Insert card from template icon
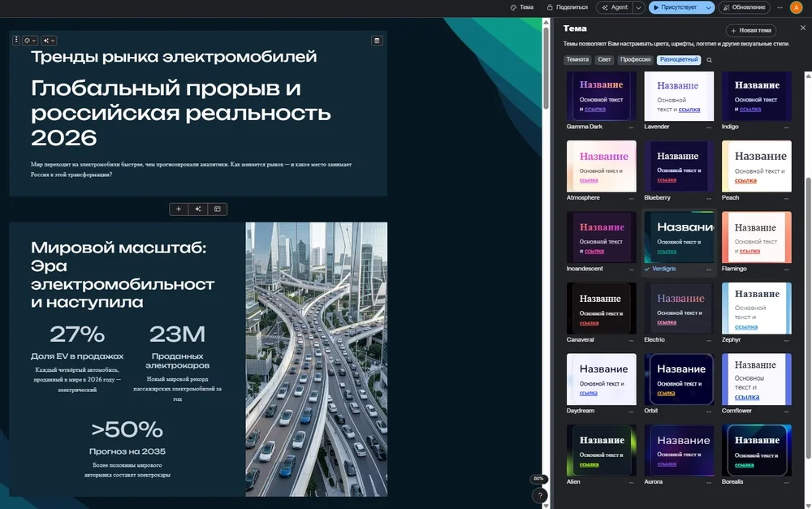This screenshot has height=509, width=812. tap(218, 209)
